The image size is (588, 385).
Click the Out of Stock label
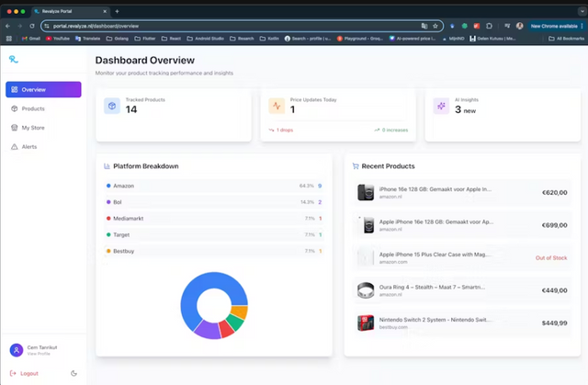point(551,258)
